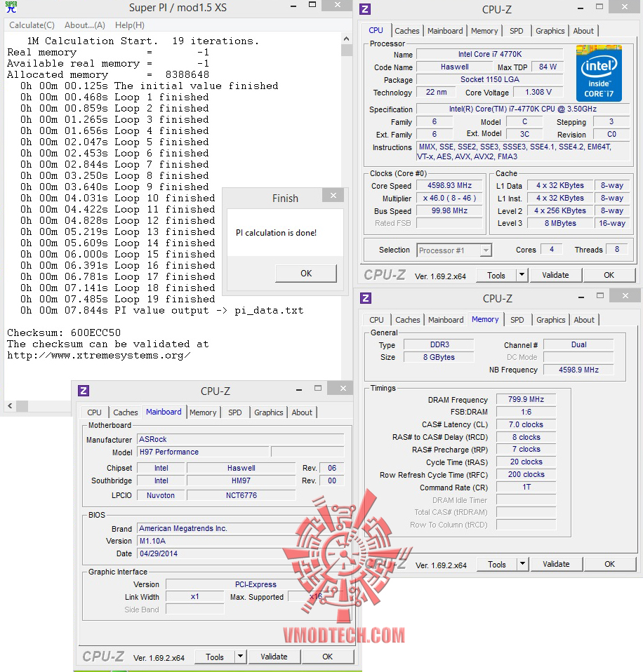Select Caches tab in the Mainboard CPU-Z window
643x672 pixels.
coord(125,412)
